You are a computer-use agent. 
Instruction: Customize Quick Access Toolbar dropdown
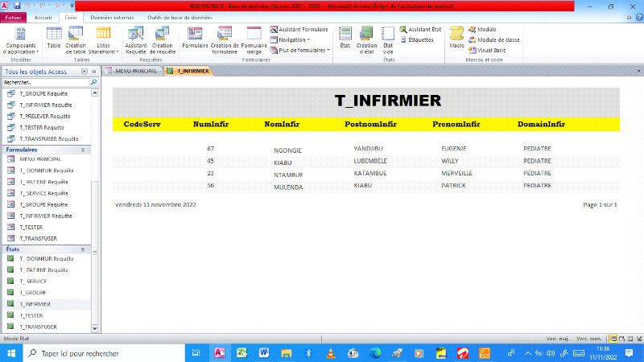[72, 6]
